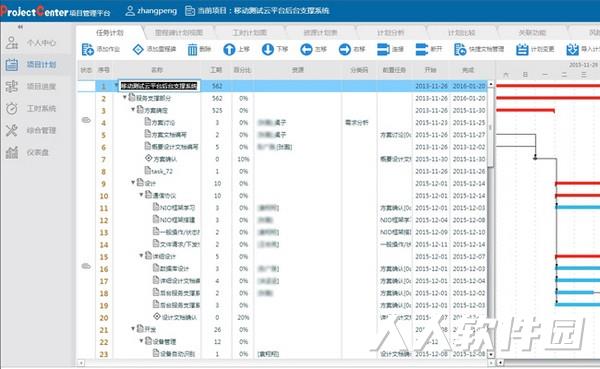Click the blue Gantt bar for row 11
The width and height of the screenshot is (600, 369).
(x=578, y=207)
